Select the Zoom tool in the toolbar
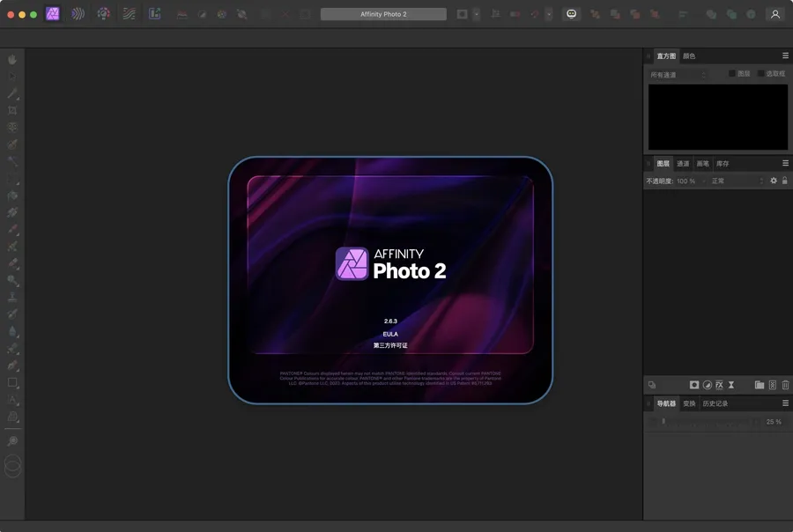 12,441
